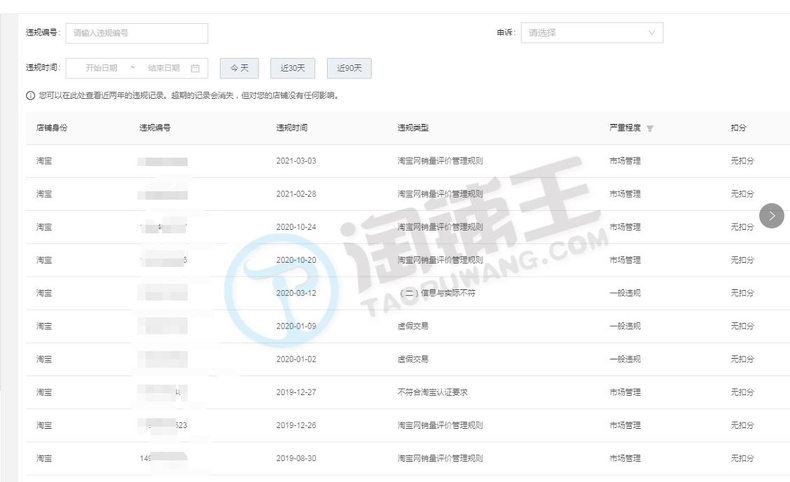Click 市场管理 in the 2019-08-30 row

tap(625, 458)
